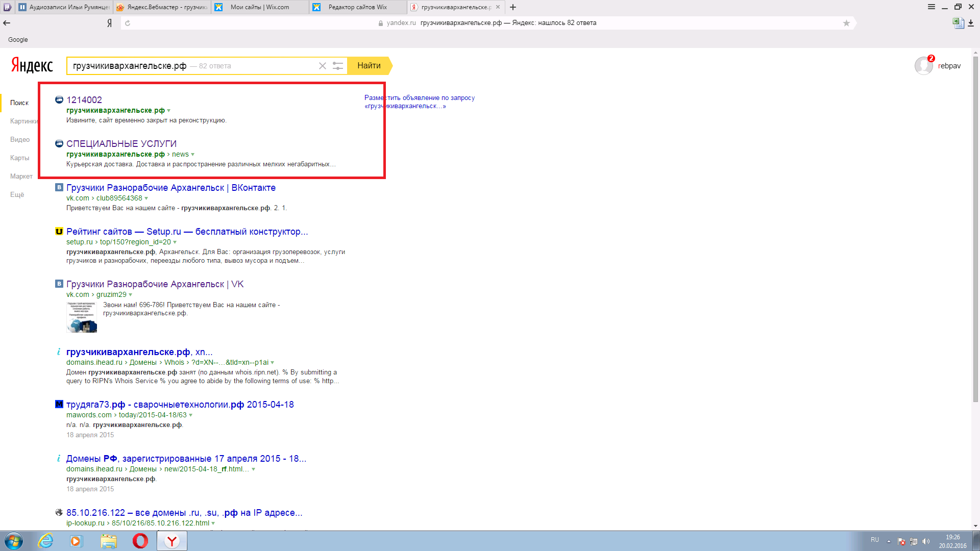Image resolution: width=980 pixels, height=551 pixels.
Task: Click the Excel extension icon in toolbar
Action: 958,23
